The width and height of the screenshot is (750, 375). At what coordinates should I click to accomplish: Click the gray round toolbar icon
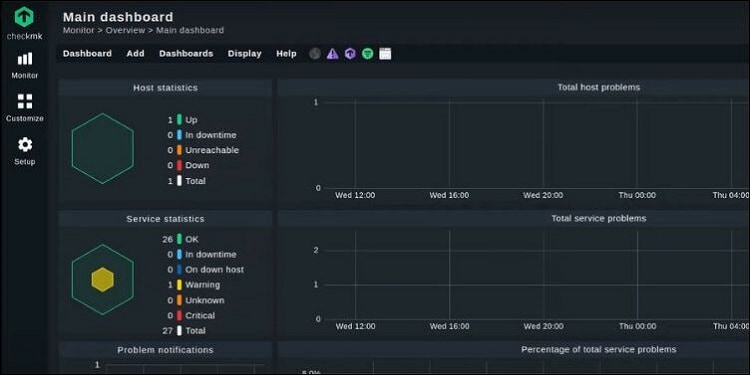click(315, 54)
